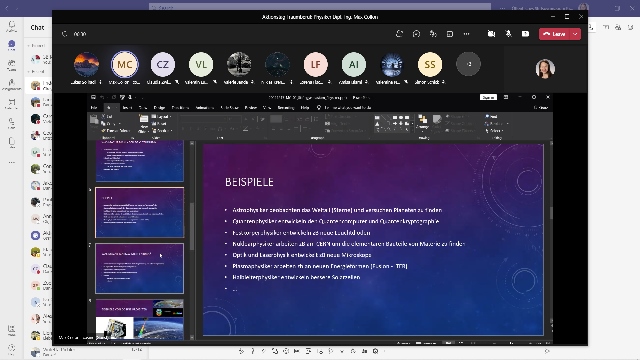
Task: Open the Animations tab in shared PowerPoint
Action: [x=204, y=108]
